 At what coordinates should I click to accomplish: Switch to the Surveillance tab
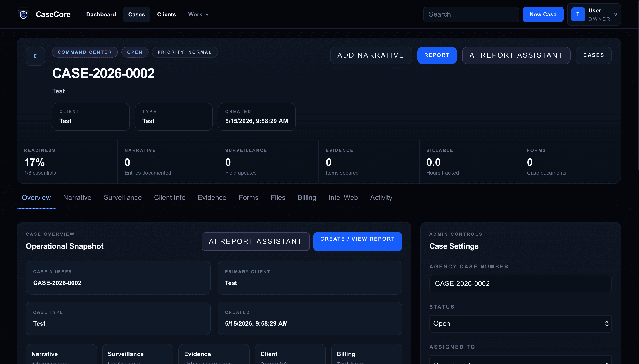tap(123, 197)
